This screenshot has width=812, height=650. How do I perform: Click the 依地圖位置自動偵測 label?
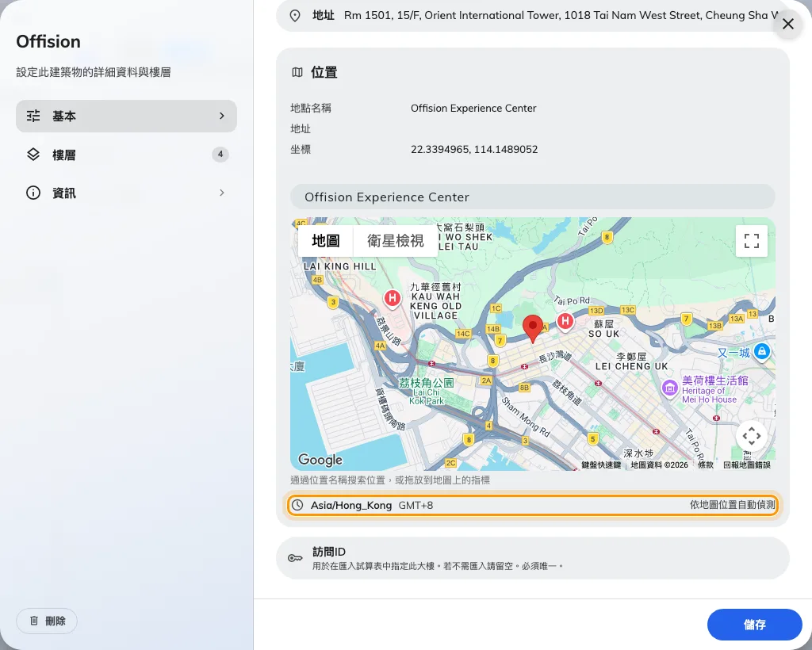[732, 505]
